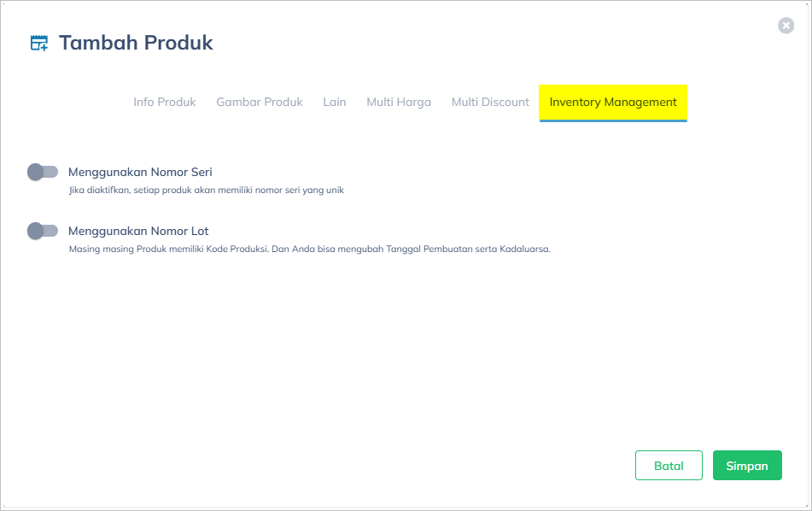Open the Info Produk tab
Viewport: 812px width, 511px height.
165,102
